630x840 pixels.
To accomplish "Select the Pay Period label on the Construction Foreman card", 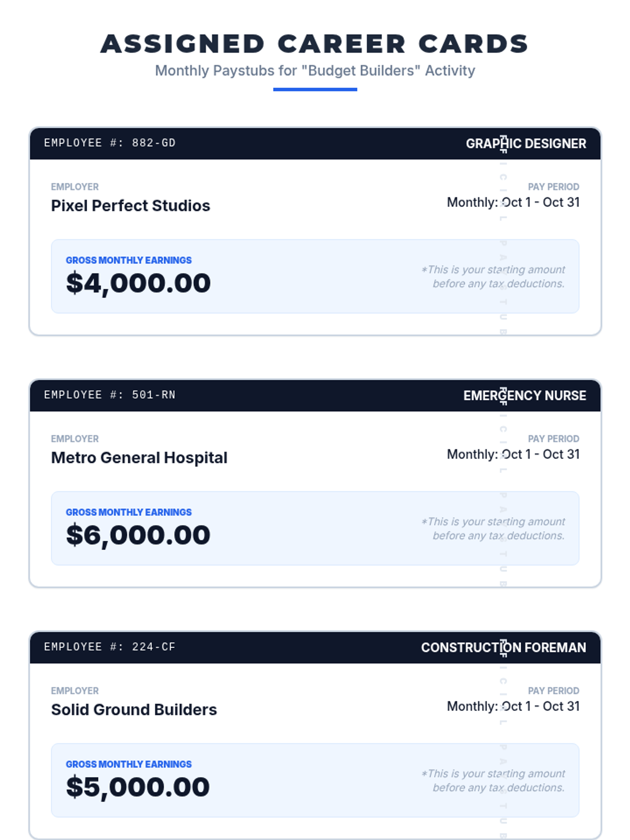I will coord(553,690).
